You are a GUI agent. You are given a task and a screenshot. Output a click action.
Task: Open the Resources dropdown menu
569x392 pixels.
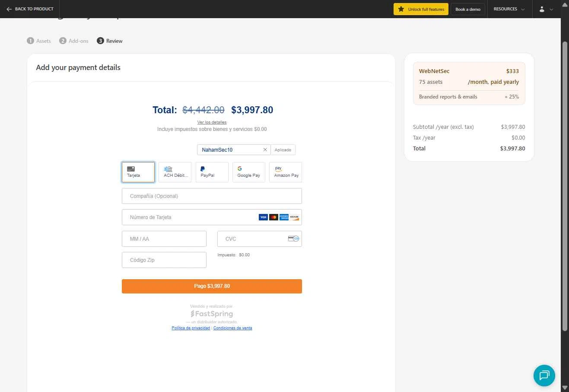[509, 9]
